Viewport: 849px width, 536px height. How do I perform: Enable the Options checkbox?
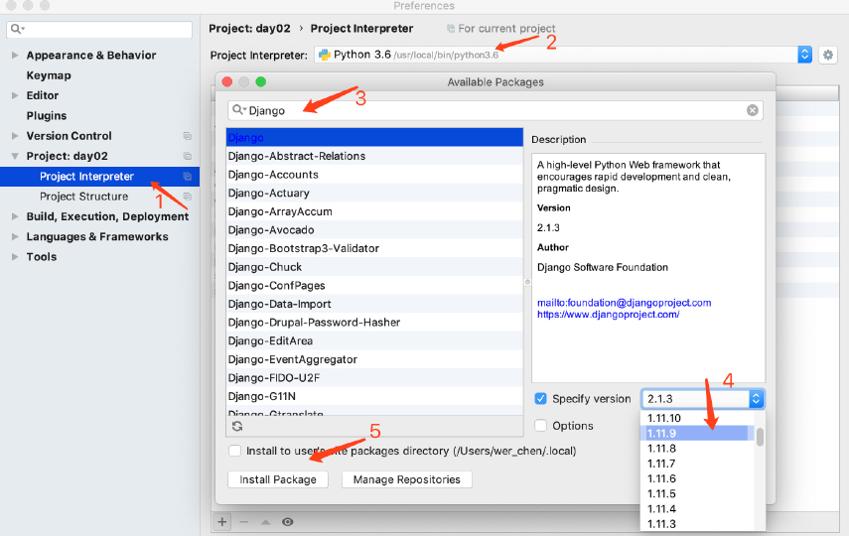pos(541,426)
